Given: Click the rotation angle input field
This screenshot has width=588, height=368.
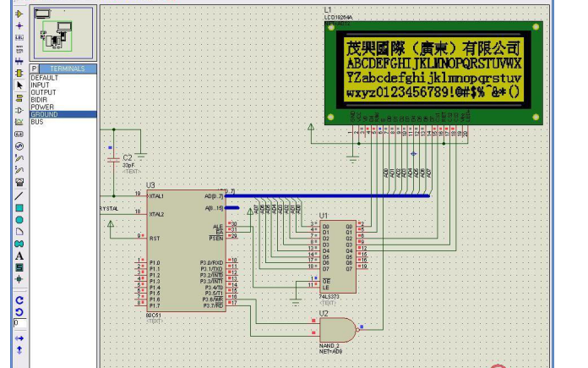Looking at the screenshot, I should [x=20, y=323].
